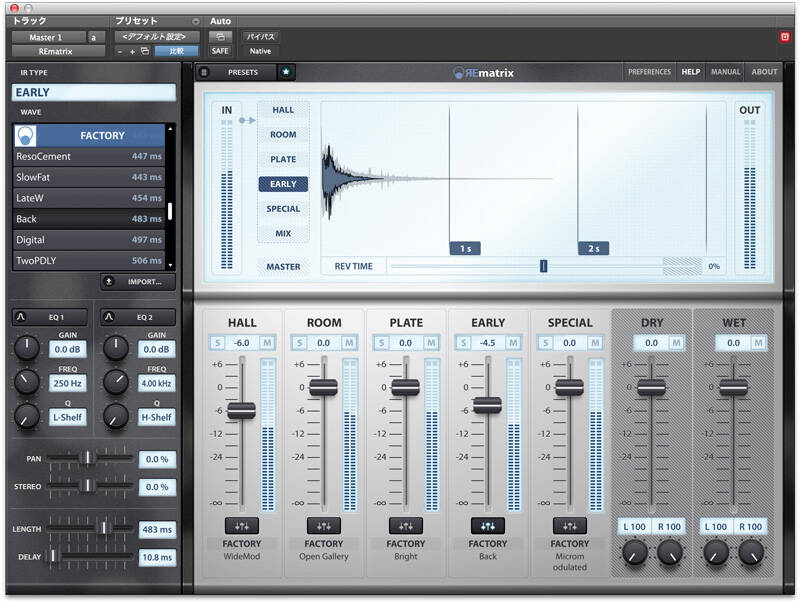Select the HALL tab in the display
800x603 pixels.
[x=283, y=110]
